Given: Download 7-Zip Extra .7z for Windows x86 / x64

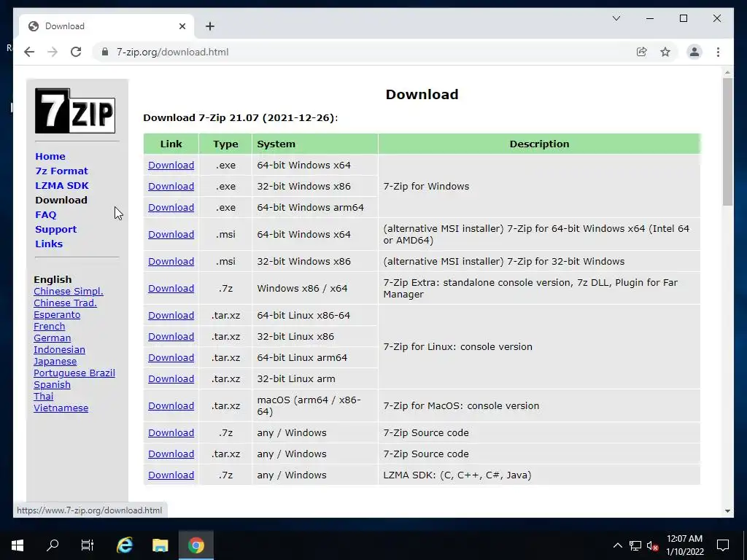Looking at the screenshot, I should (x=171, y=289).
